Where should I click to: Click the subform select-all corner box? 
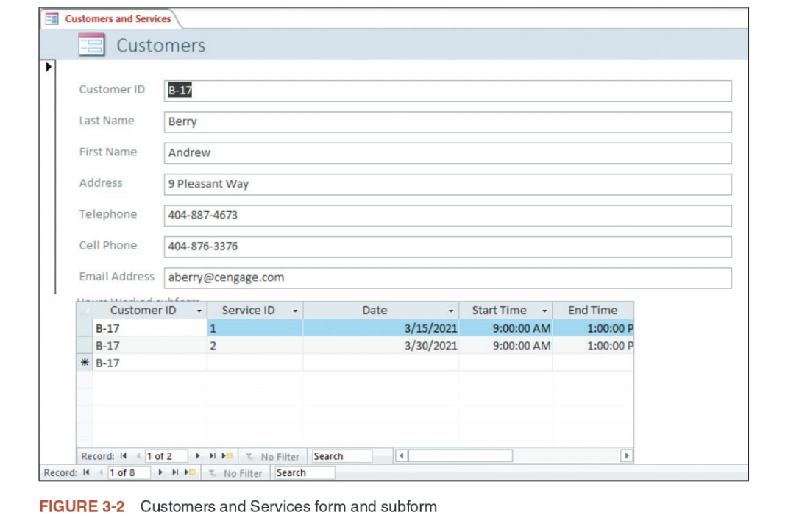click(85, 311)
